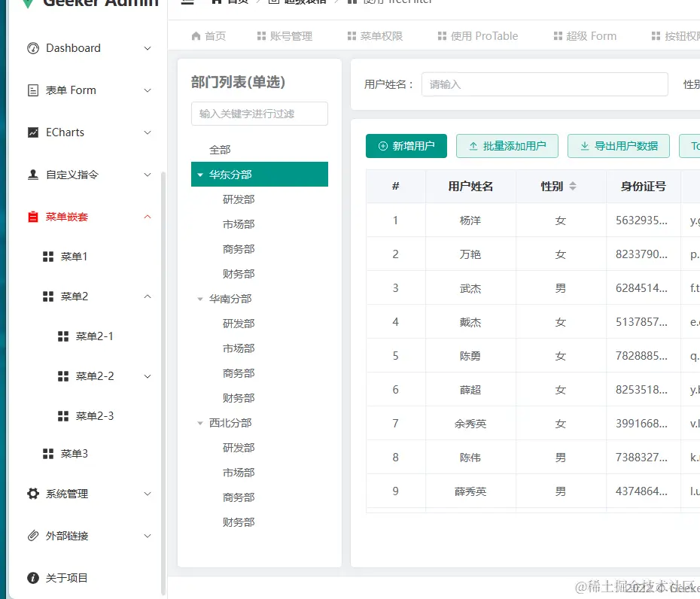Collapse the 菜单嵌套 menu chevron

148,217
